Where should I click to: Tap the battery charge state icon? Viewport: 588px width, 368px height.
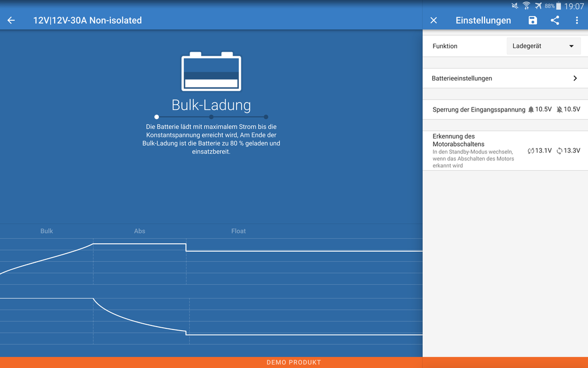point(211,72)
